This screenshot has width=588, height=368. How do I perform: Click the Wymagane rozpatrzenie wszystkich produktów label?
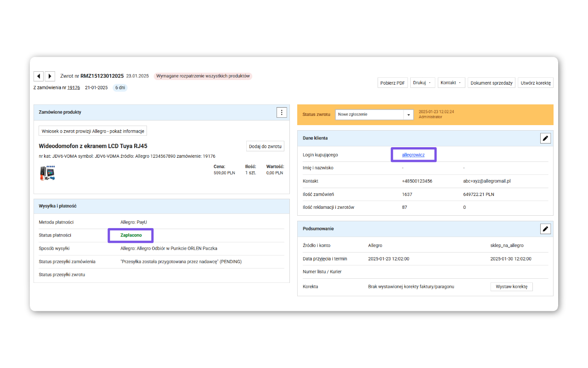click(x=203, y=76)
